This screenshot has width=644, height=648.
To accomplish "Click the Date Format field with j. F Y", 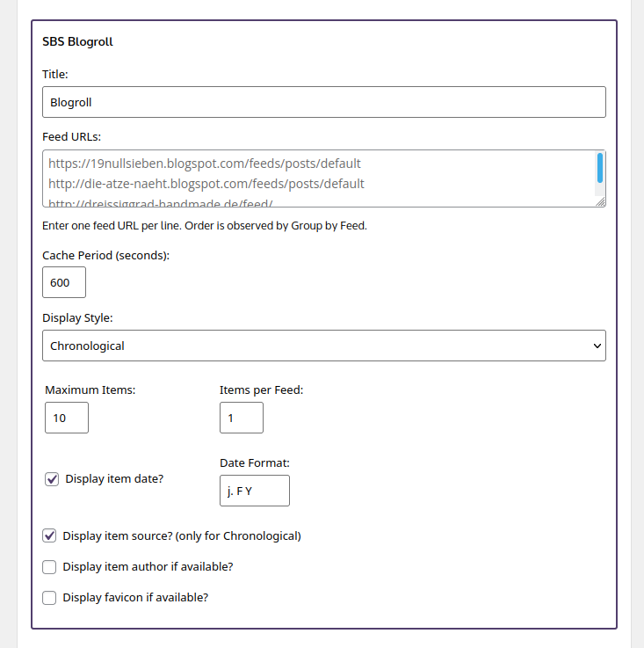I will 255,491.
